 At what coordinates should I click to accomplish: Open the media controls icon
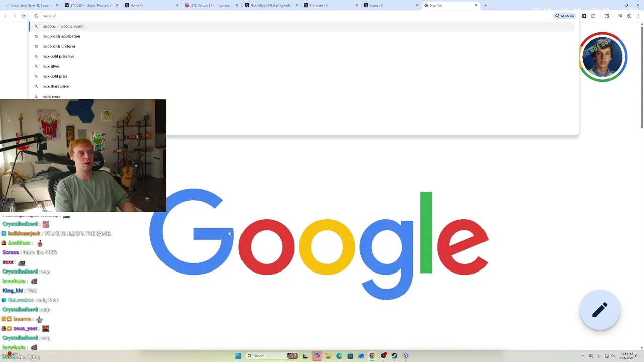pyautogui.click(x=620, y=16)
